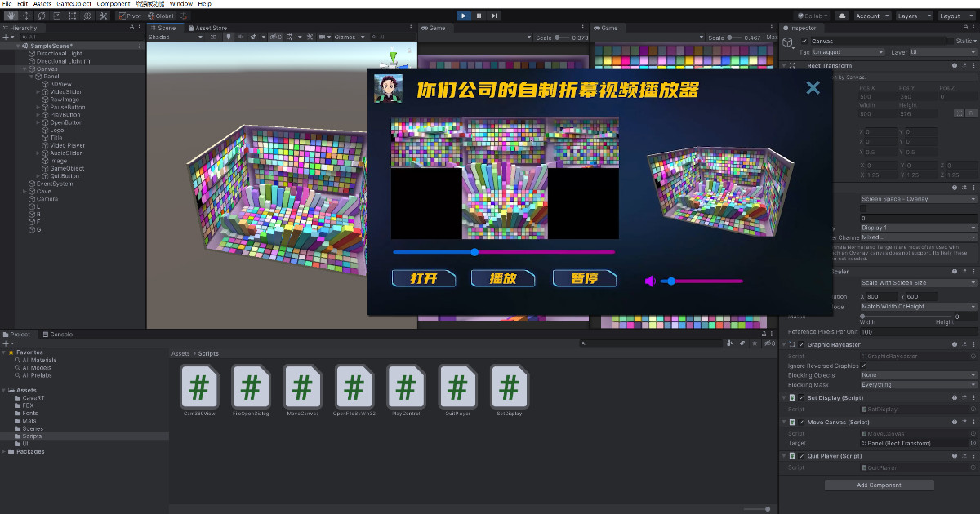Click the video progress slider handle
The width and height of the screenshot is (980, 514).
(x=474, y=252)
